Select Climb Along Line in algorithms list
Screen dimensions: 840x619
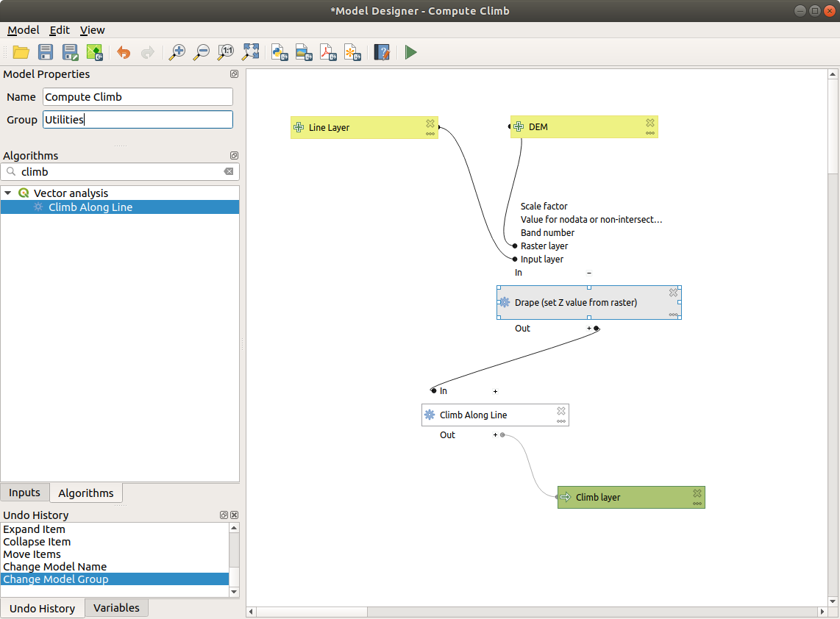[90, 207]
